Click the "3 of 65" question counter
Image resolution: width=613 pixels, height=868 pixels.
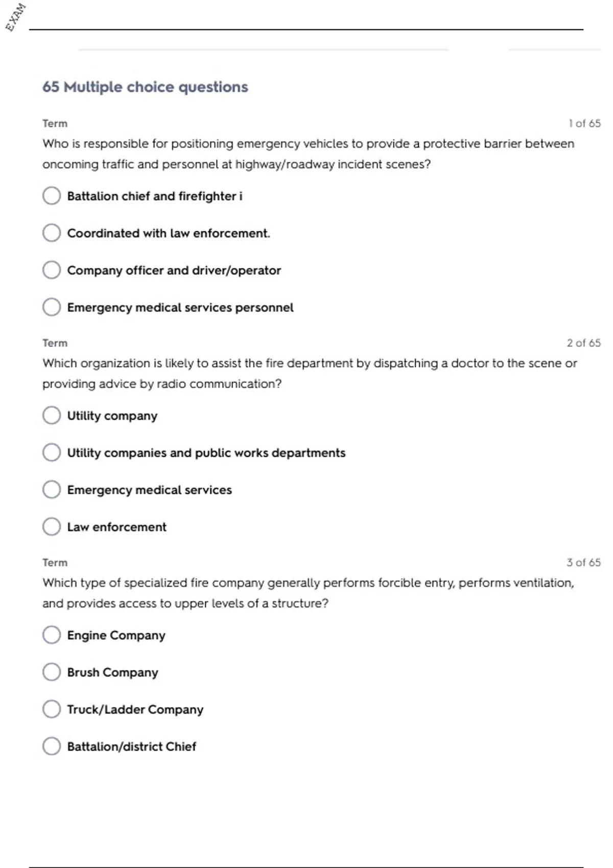[x=583, y=563]
